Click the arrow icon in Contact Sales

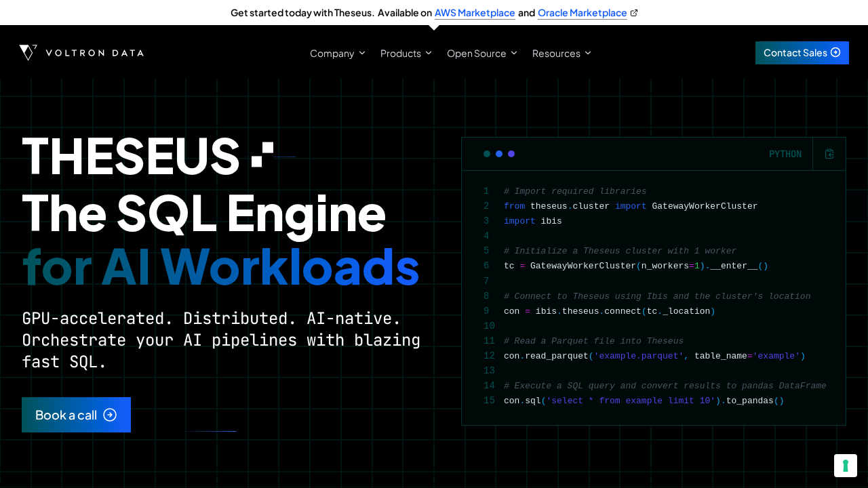[x=835, y=52]
